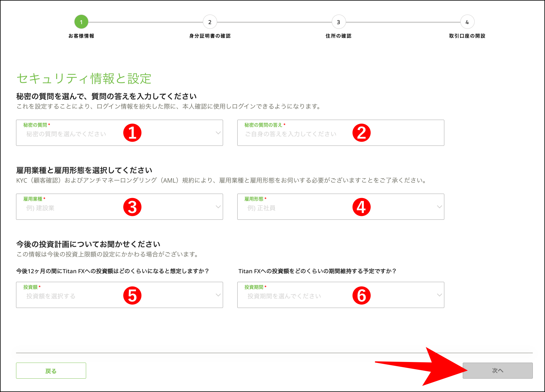Click the step 2 身分証明書の確認 circle
This screenshot has height=392, width=545.
coord(210,22)
